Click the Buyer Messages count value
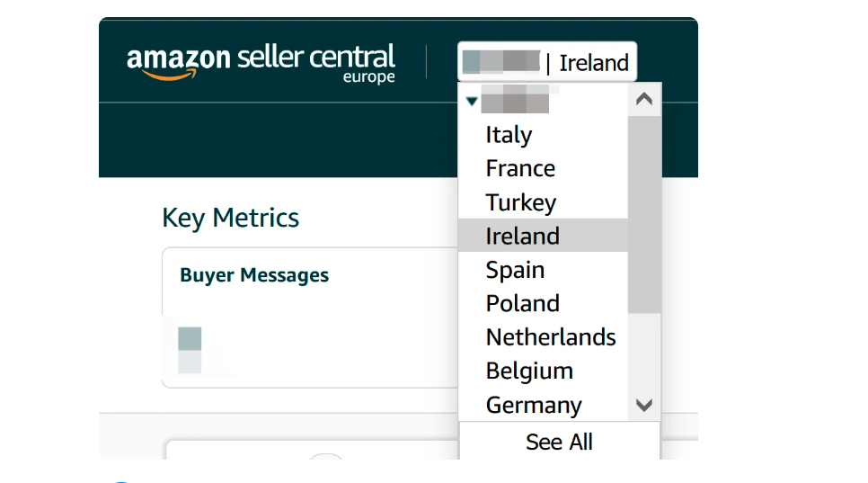The height and width of the screenshot is (483, 868). coord(190,350)
